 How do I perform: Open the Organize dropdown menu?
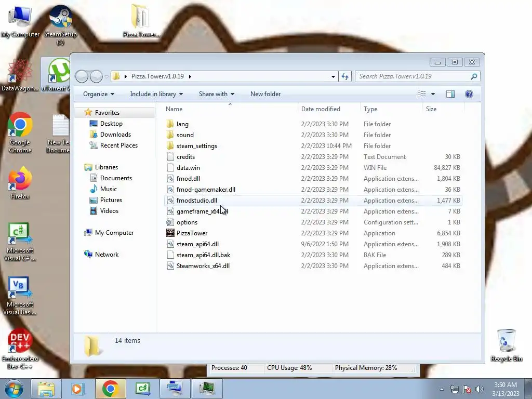[x=99, y=94]
